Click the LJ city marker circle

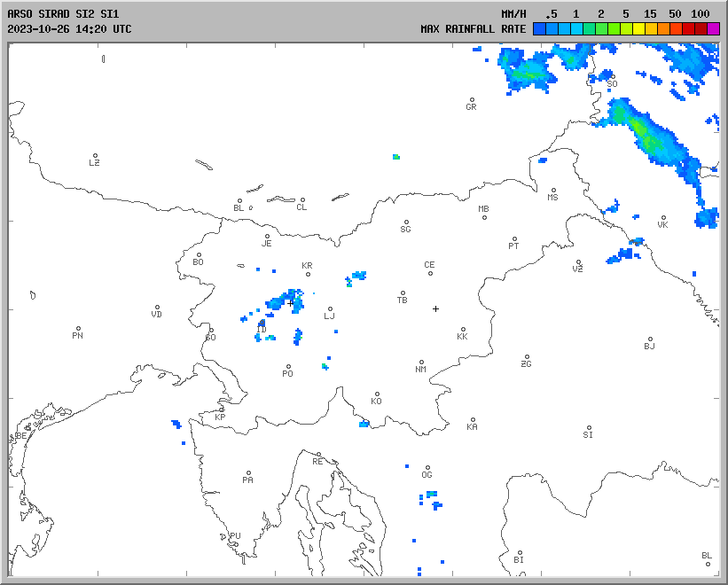(330, 309)
